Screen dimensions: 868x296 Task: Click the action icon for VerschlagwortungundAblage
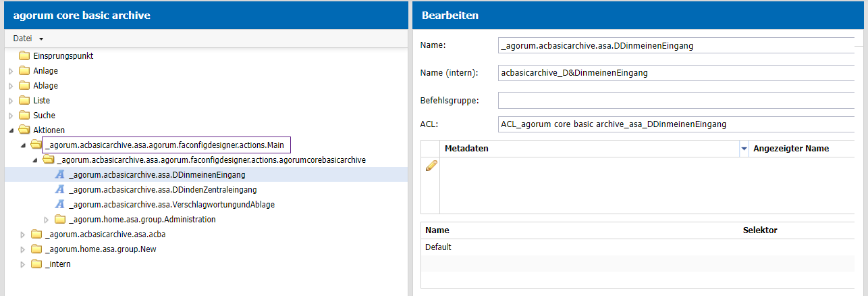click(60, 204)
